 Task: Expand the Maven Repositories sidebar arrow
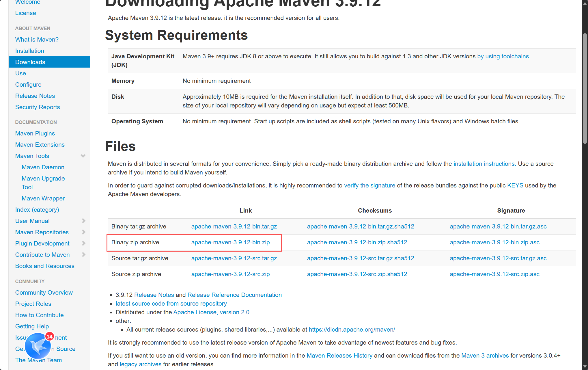point(83,232)
